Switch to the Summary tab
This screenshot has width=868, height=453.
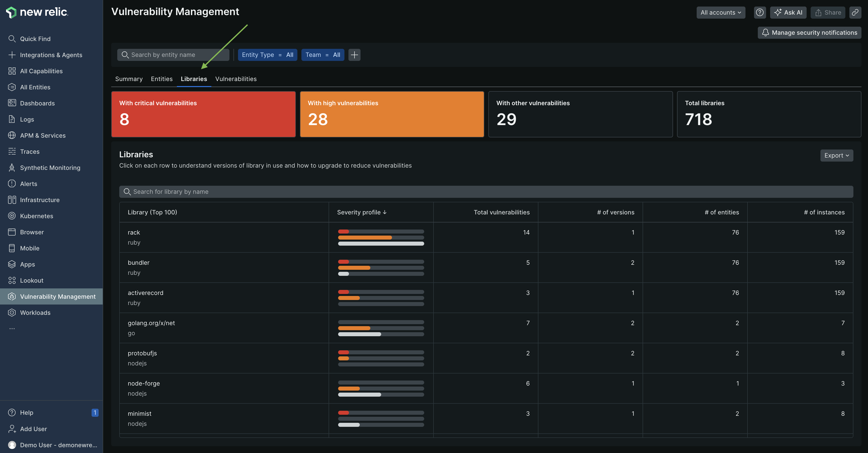pos(129,79)
